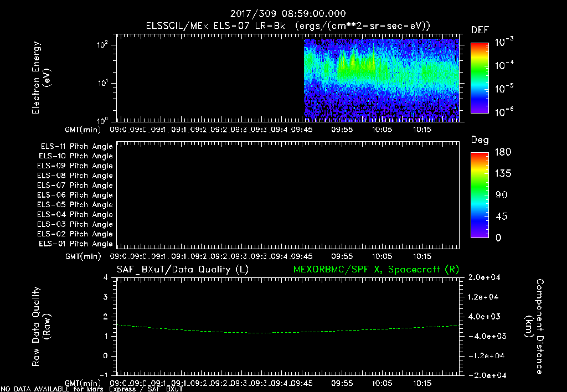
Task: Select ELS-09 Pitch Angle row label
Action: point(75,166)
